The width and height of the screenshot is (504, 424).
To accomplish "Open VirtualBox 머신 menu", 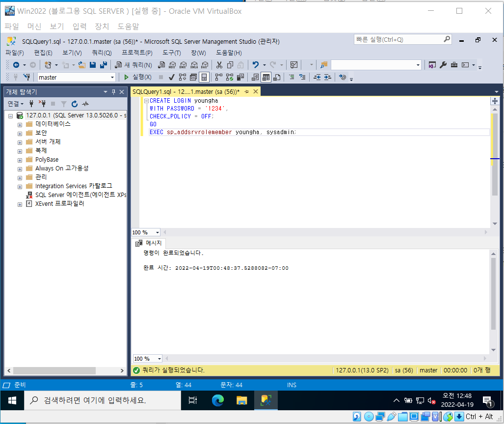I will (34, 27).
